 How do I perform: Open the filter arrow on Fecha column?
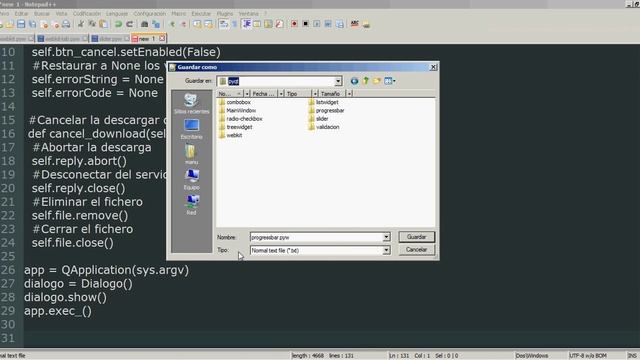[x=281, y=93]
